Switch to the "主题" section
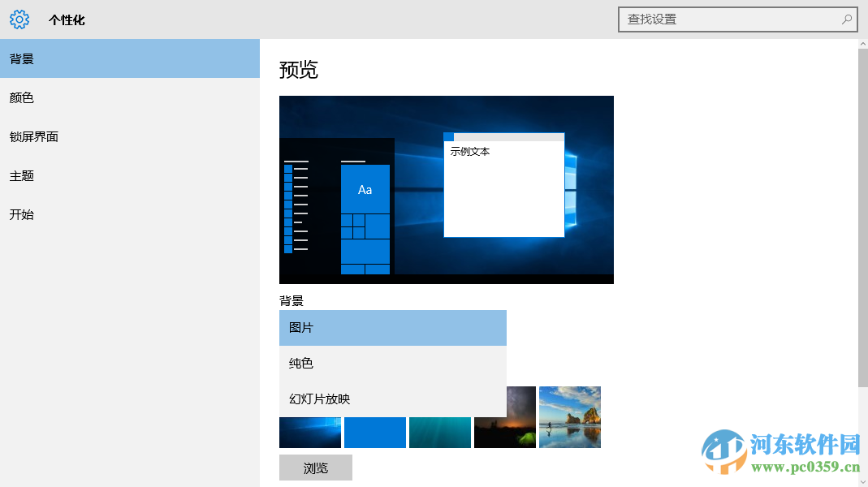 pyautogui.click(x=21, y=175)
